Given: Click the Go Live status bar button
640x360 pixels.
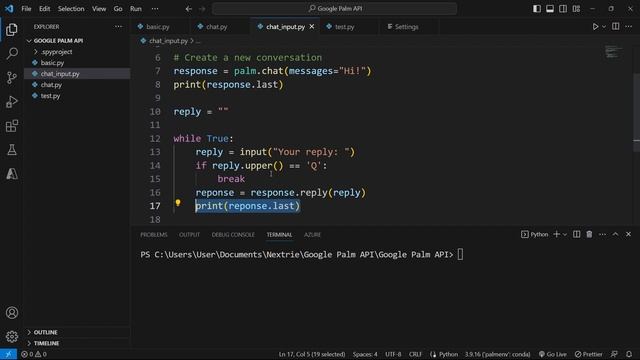Looking at the screenshot, I should pyautogui.click(x=552, y=354).
